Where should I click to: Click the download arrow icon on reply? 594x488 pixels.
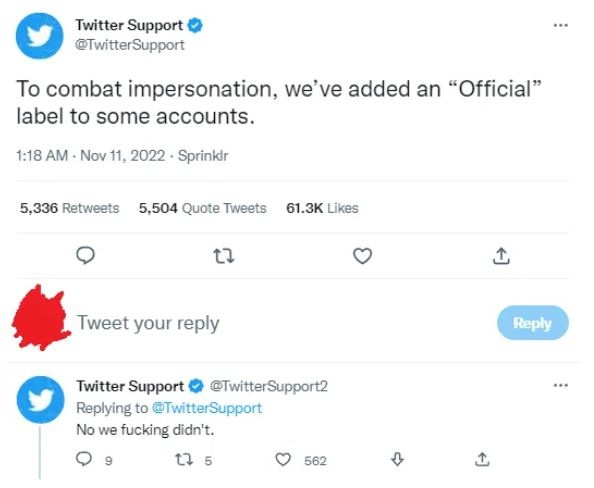(x=397, y=460)
